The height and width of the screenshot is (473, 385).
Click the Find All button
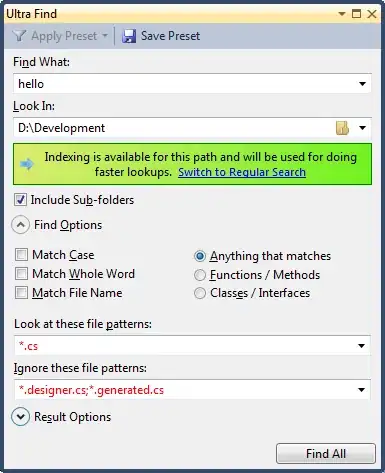click(x=326, y=454)
